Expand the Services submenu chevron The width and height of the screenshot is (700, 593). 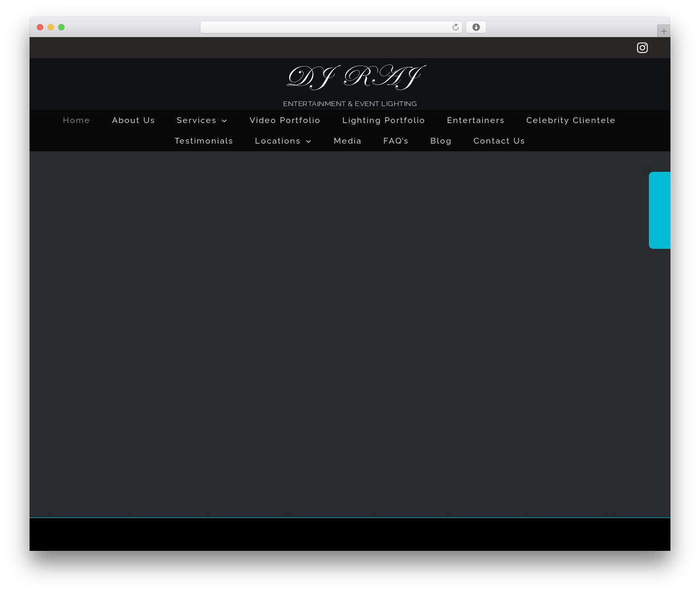[x=224, y=121]
